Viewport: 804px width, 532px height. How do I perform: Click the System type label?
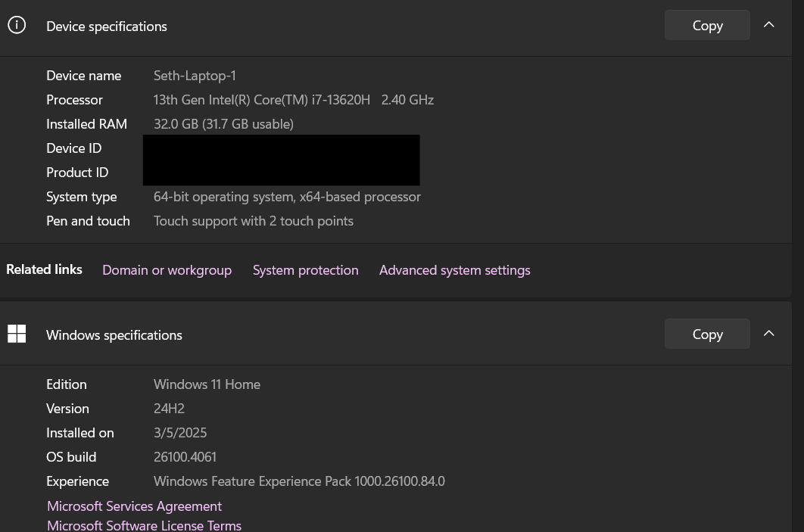pyautogui.click(x=82, y=196)
